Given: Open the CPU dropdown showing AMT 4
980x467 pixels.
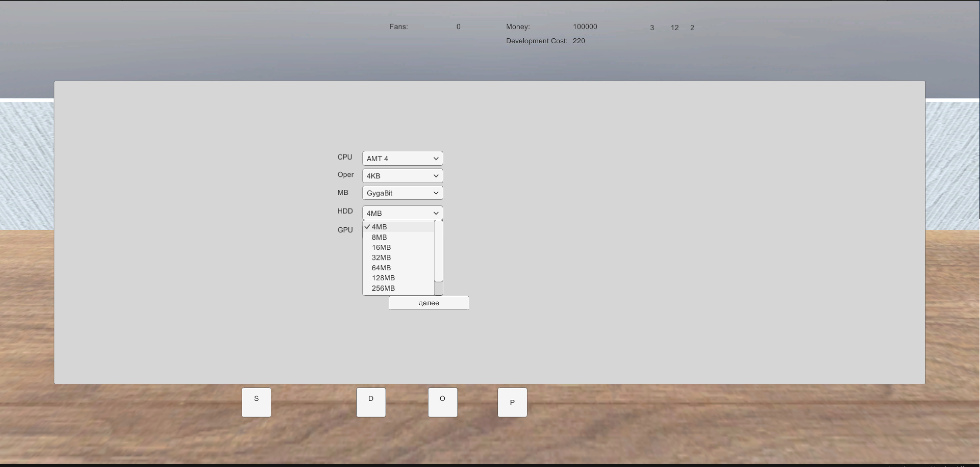Looking at the screenshot, I should [x=402, y=158].
